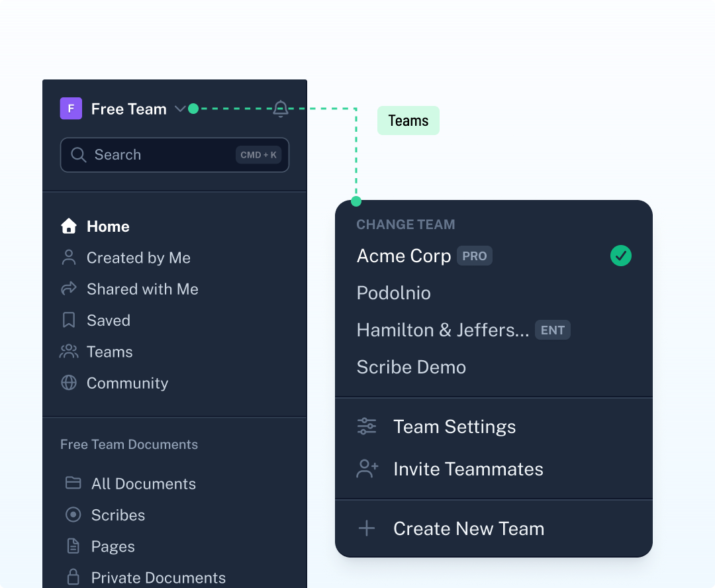Click the PRO badge next to Acme Corp
The width and height of the screenshot is (715, 588).
tap(475, 256)
